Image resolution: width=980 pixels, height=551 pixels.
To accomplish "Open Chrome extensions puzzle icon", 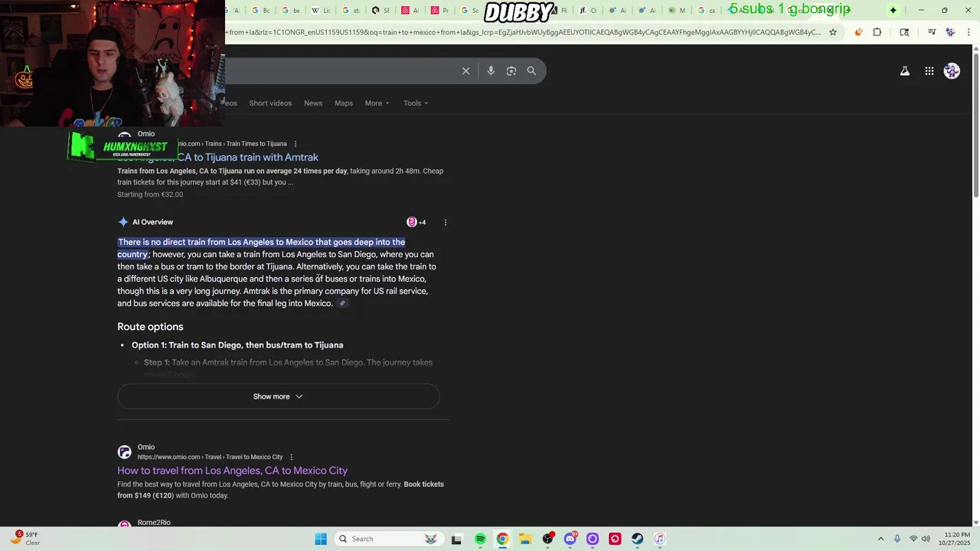I will [x=877, y=32].
